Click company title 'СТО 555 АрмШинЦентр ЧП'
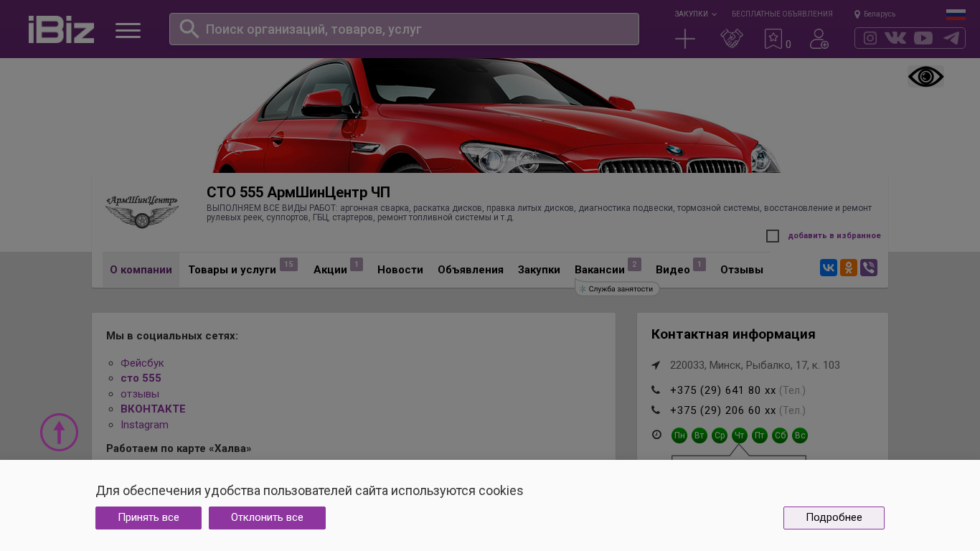 point(298,192)
